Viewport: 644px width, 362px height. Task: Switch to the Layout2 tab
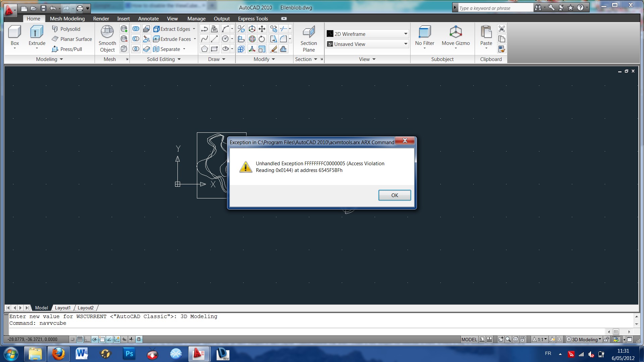[86, 308]
